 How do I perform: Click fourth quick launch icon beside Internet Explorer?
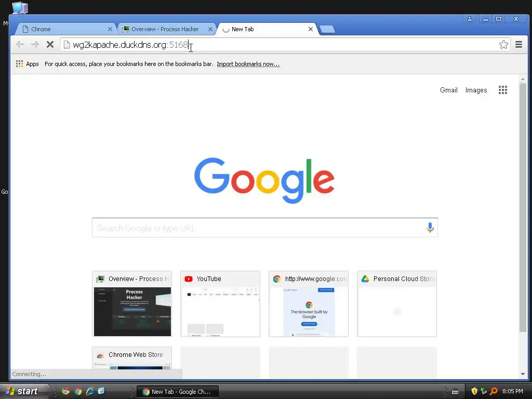point(101,391)
